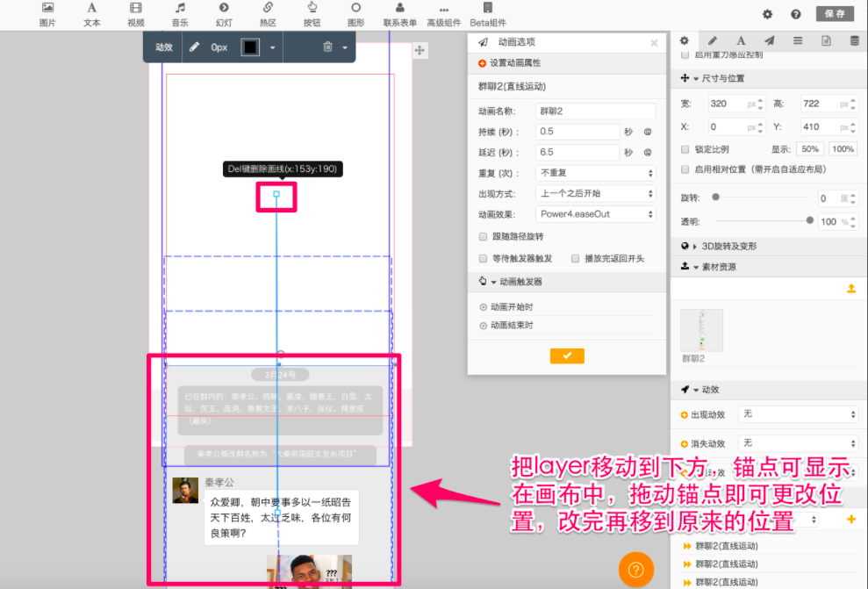Click the trash delete icon in floating toolbar
868x589 pixels.
point(327,47)
